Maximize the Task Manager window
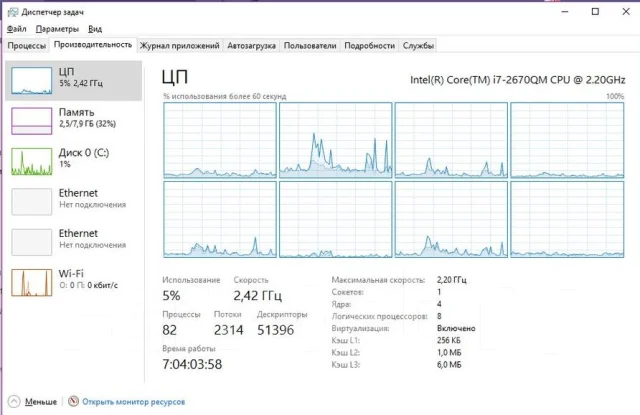This screenshot has height=415, width=640. pos(596,12)
